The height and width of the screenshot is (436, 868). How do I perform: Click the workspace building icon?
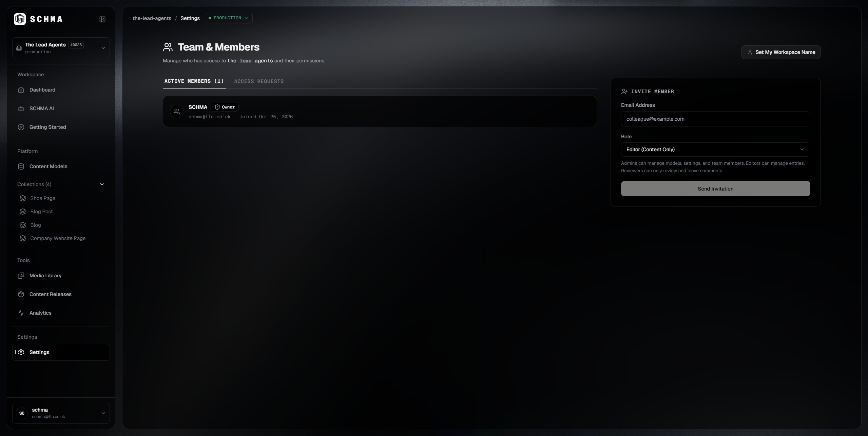pos(19,48)
